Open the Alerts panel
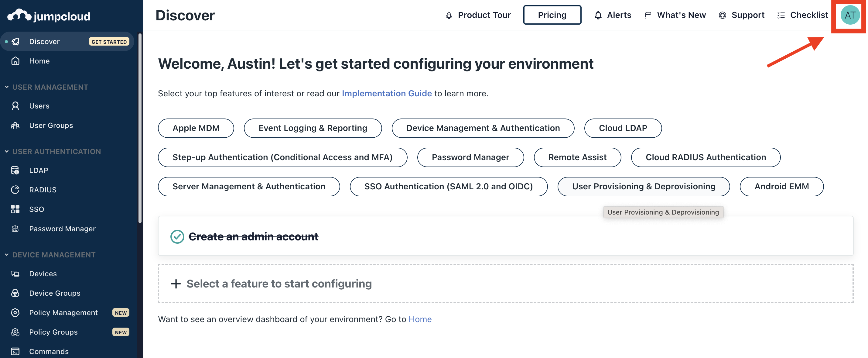 [x=613, y=15]
